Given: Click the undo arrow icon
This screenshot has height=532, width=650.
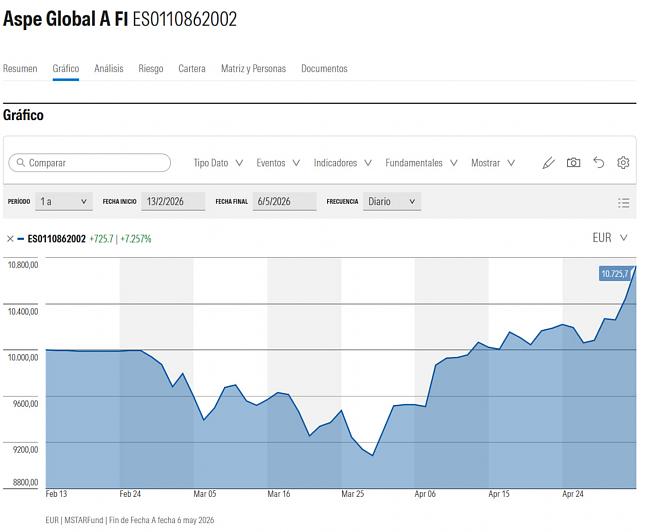Looking at the screenshot, I should (599, 162).
